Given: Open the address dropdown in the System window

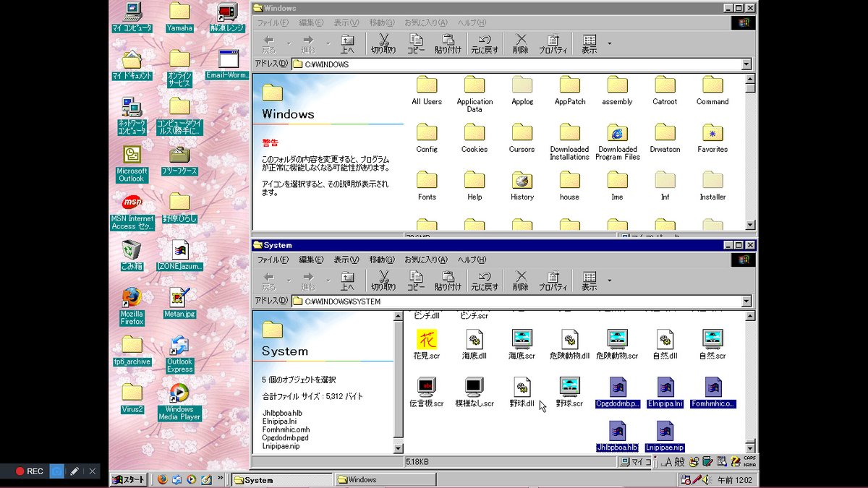Looking at the screenshot, I should pyautogui.click(x=746, y=301).
